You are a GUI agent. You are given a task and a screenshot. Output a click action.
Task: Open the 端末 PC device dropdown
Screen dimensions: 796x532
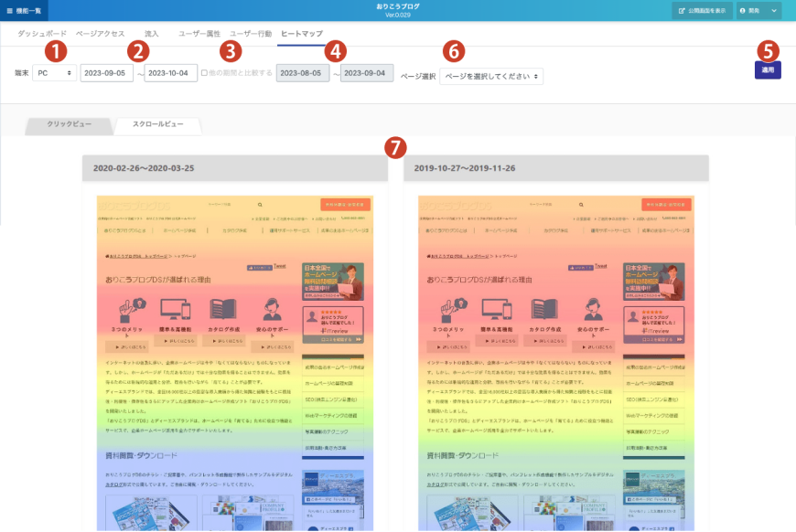(x=54, y=74)
